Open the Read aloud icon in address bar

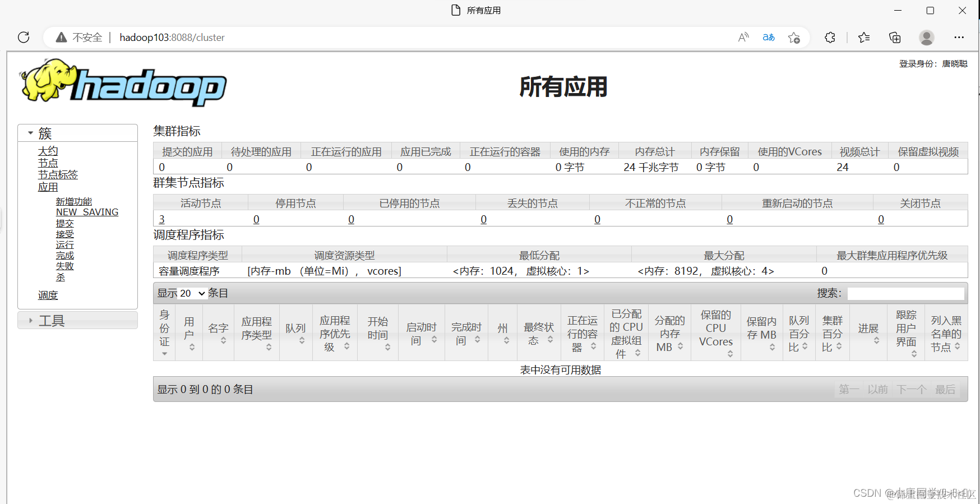pyautogui.click(x=743, y=38)
